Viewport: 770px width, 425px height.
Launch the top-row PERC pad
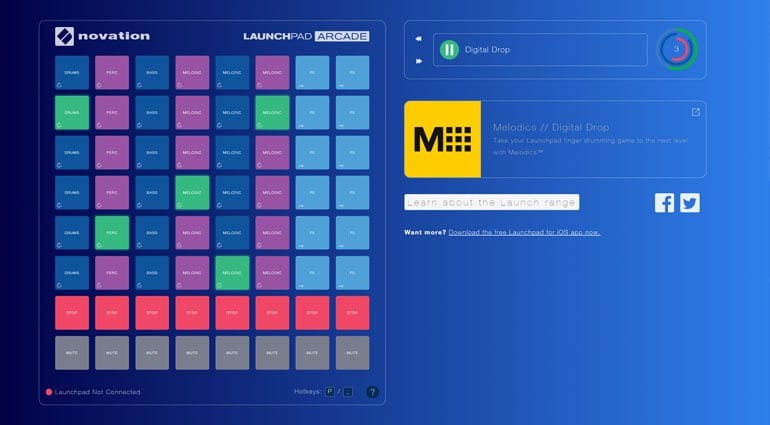[x=112, y=72]
